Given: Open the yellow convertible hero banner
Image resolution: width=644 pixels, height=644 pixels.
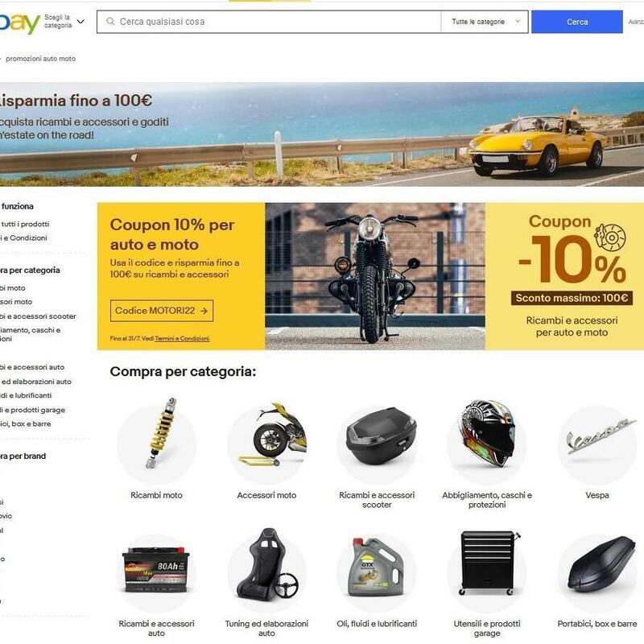Looking at the screenshot, I should coord(322,134).
